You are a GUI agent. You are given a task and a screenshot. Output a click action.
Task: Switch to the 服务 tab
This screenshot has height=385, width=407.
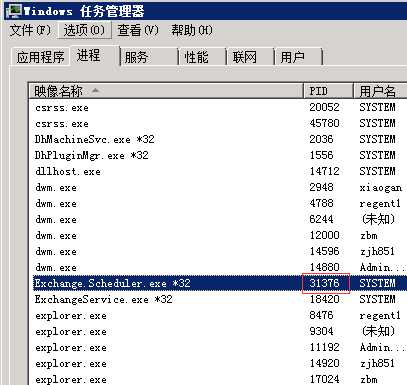click(x=149, y=57)
